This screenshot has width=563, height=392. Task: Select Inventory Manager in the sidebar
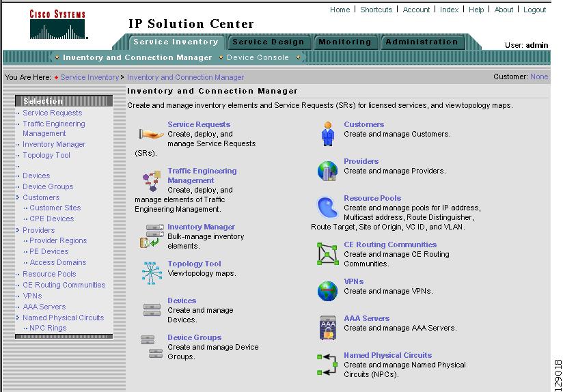pos(54,144)
